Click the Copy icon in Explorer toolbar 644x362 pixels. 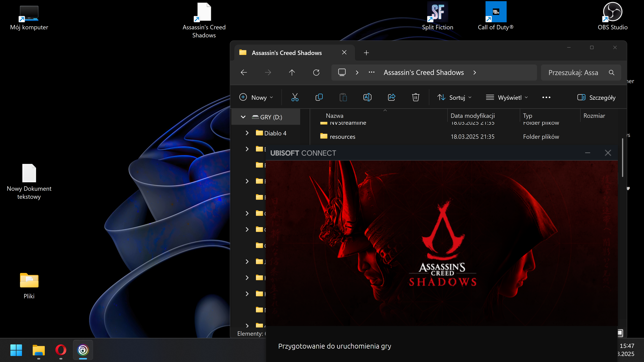[x=319, y=97]
